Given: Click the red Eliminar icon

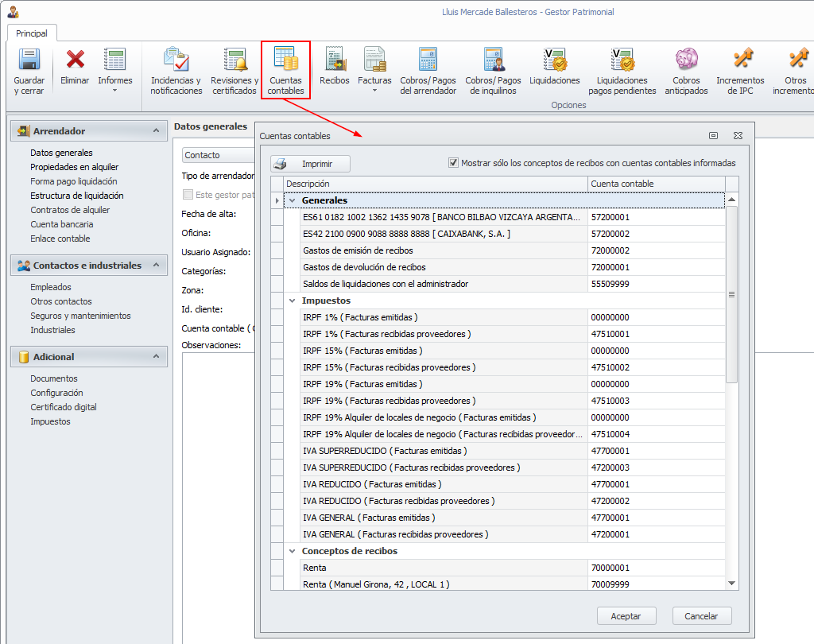Looking at the screenshot, I should tap(75, 60).
